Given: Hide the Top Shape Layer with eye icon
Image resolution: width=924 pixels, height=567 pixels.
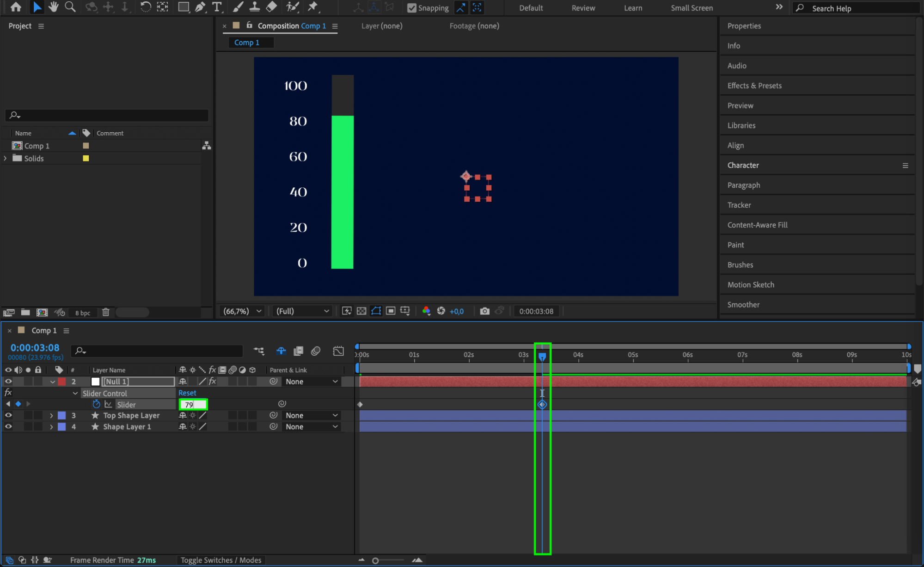Looking at the screenshot, I should (8, 415).
